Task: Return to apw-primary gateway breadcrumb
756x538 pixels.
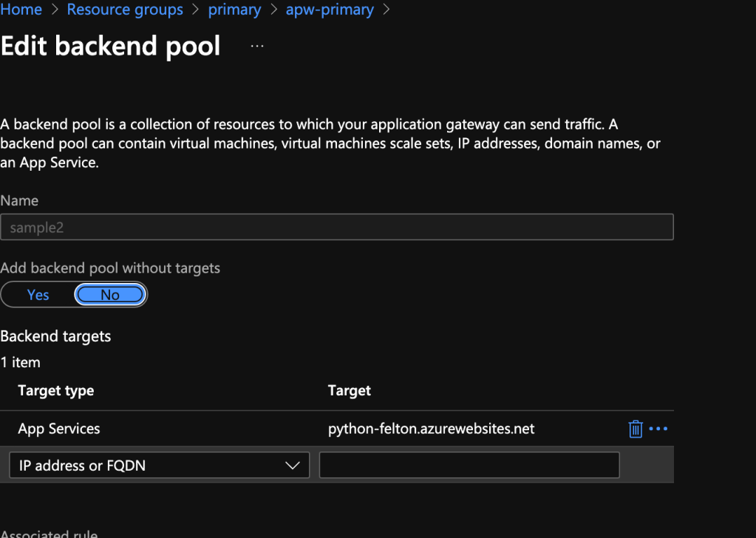Action: click(330, 10)
